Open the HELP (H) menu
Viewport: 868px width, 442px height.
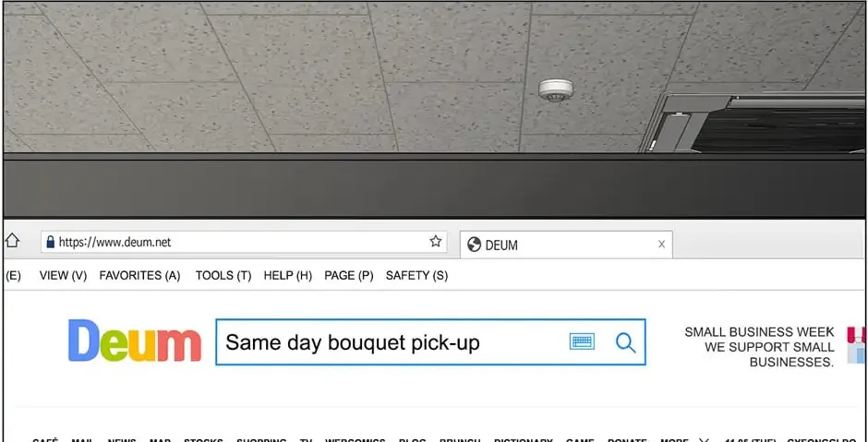click(x=288, y=276)
